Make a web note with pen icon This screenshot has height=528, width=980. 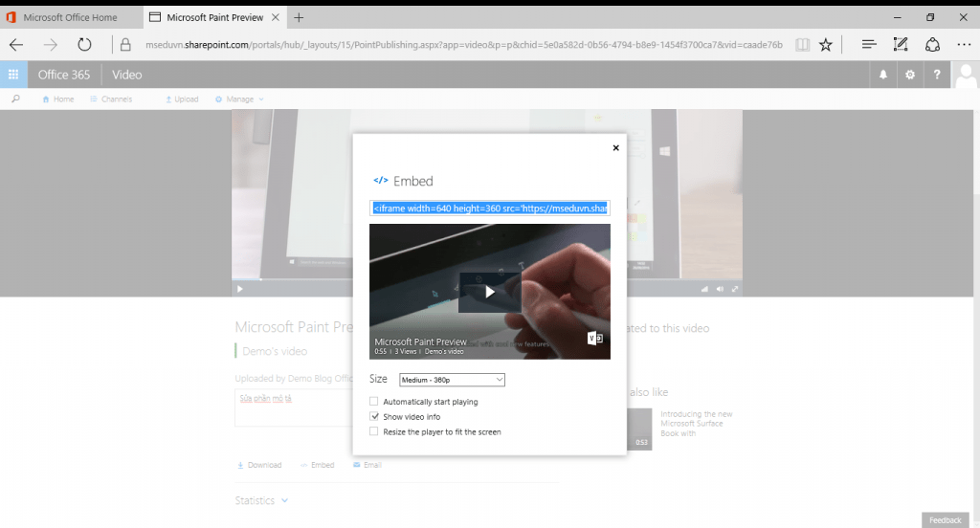(x=901, y=44)
